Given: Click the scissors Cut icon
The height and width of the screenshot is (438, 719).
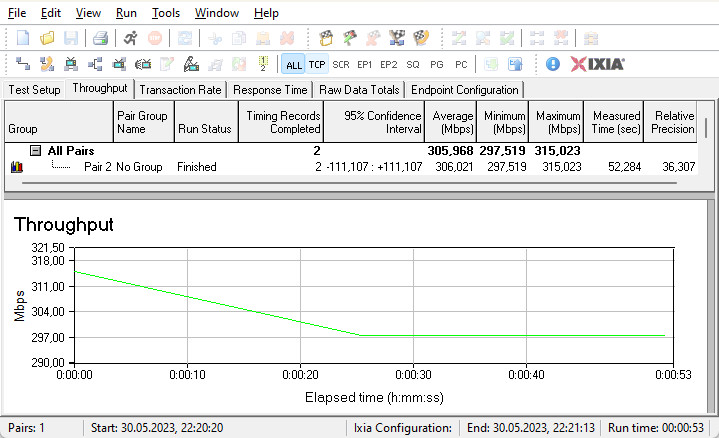Looking at the screenshot, I should tap(215, 38).
